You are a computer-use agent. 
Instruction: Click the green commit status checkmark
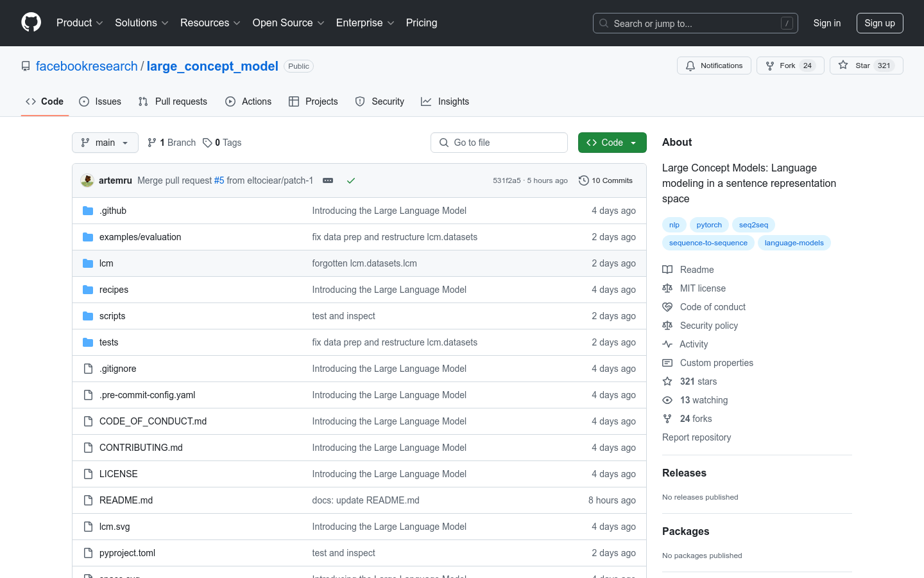[x=351, y=180]
